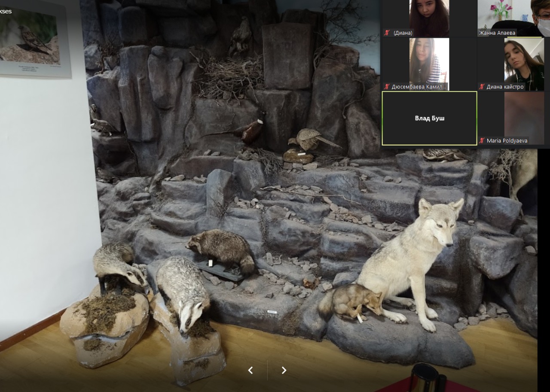
Task: Click the (Диана) name label
Action: coord(403,33)
